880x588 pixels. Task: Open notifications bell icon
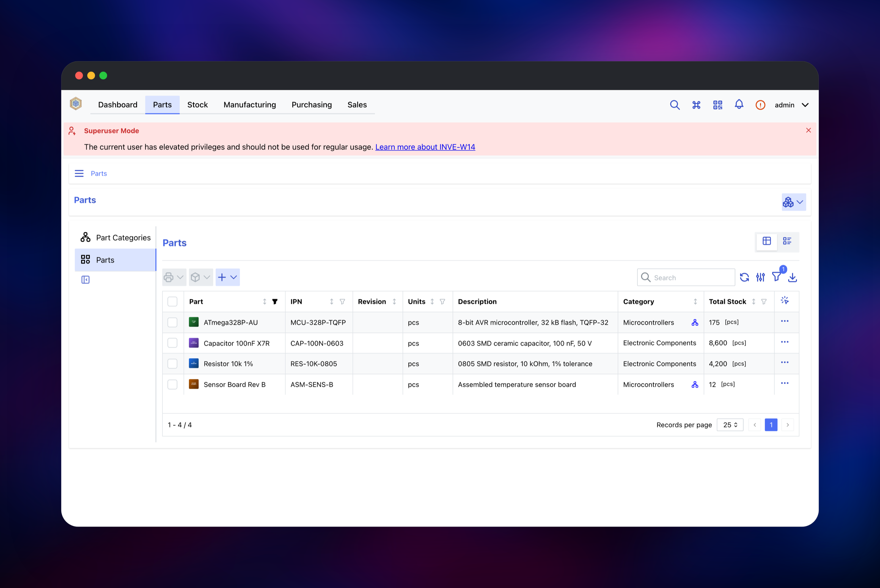click(x=739, y=105)
